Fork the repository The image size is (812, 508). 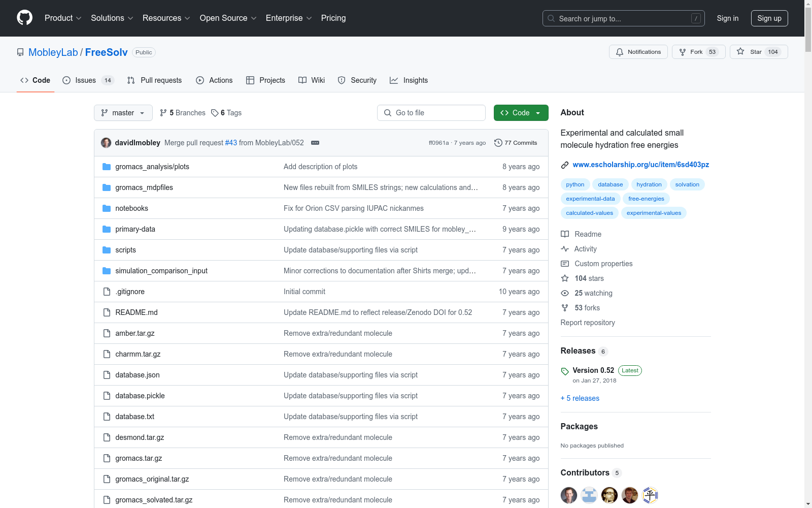[x=699, y=52]
